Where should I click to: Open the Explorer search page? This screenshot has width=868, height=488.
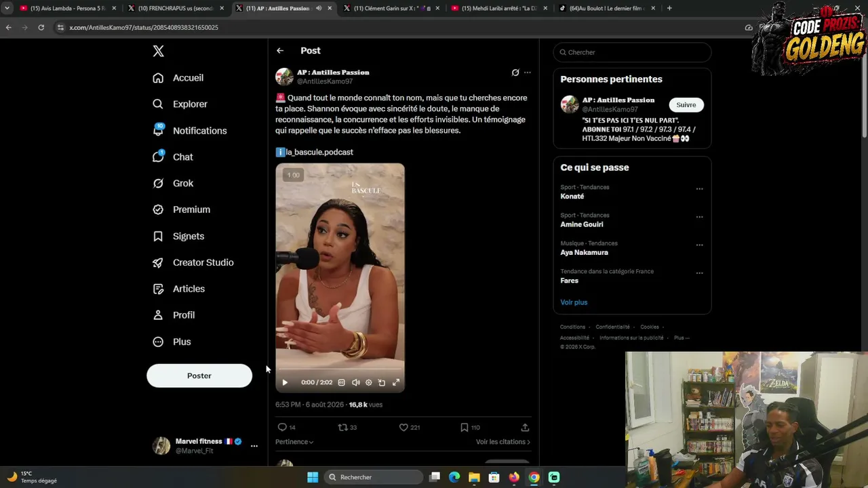point(180,104)
